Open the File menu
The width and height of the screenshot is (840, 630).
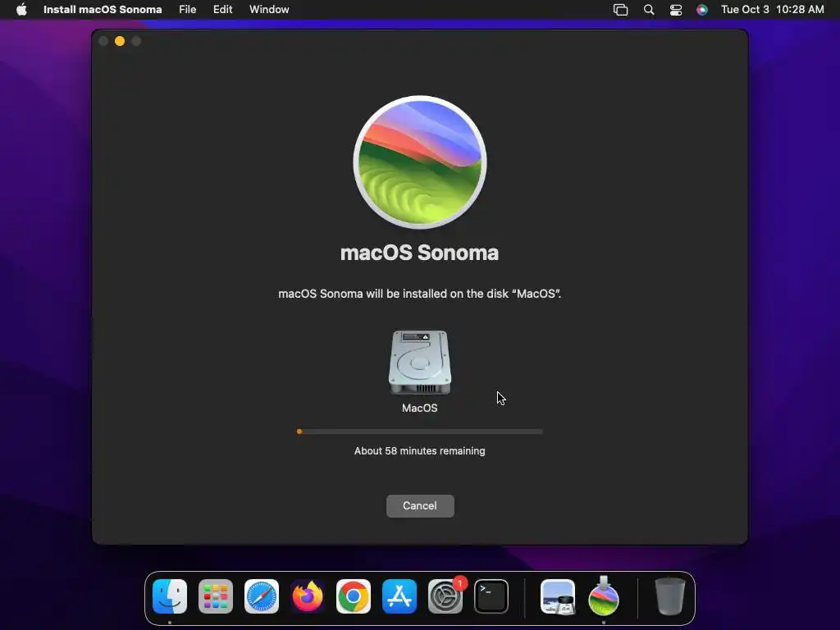188,10
